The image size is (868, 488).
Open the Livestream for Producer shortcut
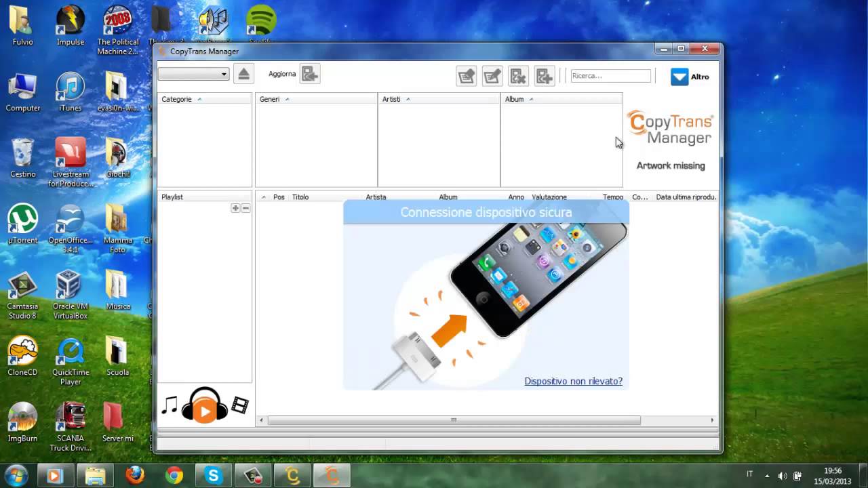[71, 162]
